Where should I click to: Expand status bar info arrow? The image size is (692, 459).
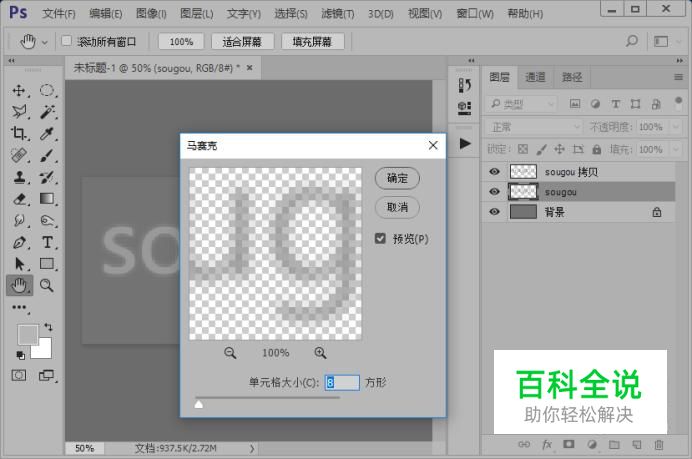252,448
